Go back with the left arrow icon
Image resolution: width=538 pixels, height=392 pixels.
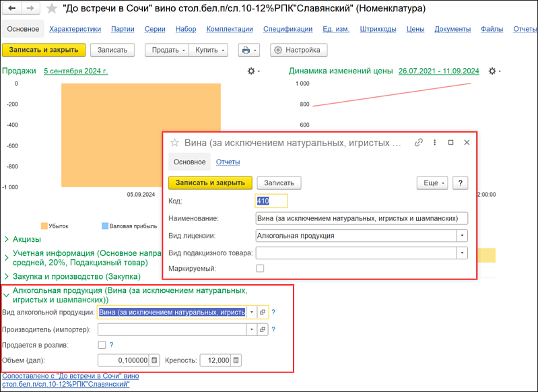[11, 8]
